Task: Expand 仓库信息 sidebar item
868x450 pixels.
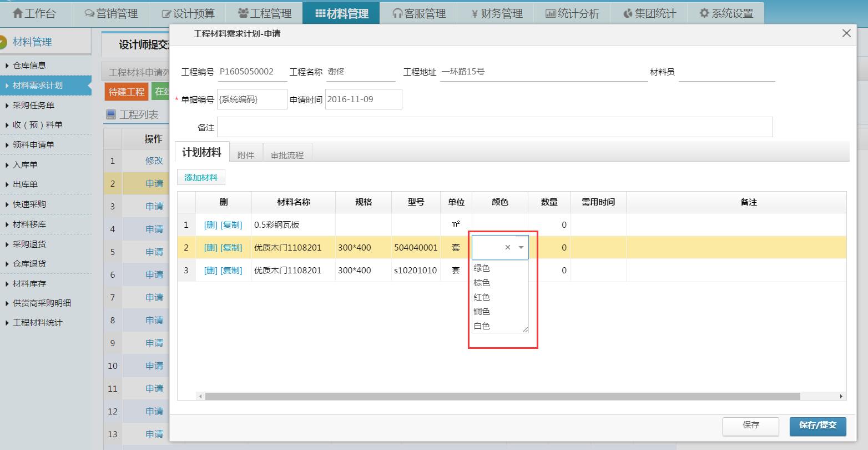Action: pos(29,66)
